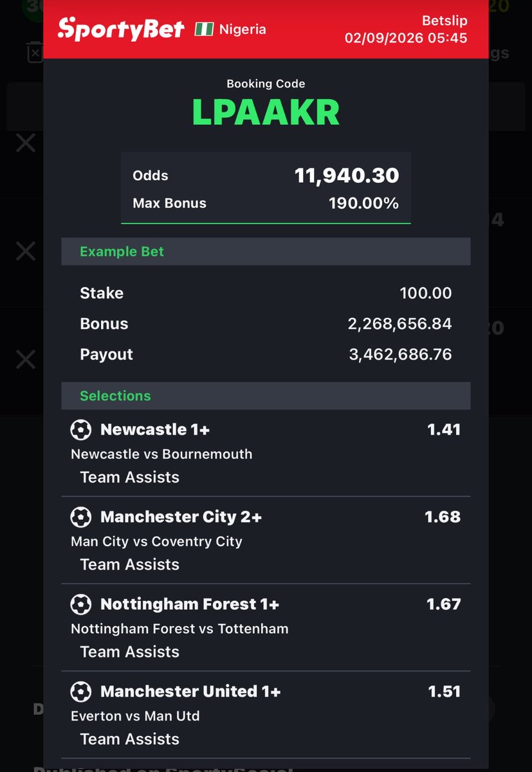
Task: Tap the Newcastle 1+ football icon
Action: click(80, 429)
